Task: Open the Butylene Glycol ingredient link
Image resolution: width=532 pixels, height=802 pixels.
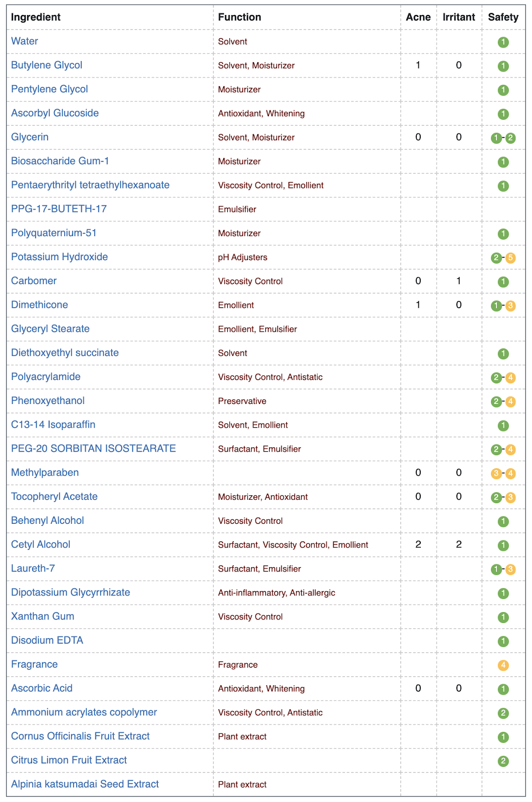Action: click(47, 65)
